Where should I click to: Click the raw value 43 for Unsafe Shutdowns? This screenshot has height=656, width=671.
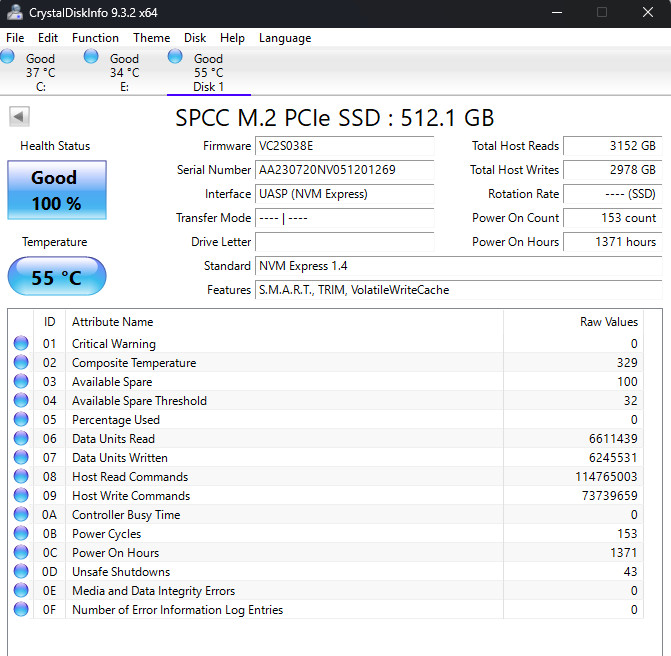(x=630, y=572)
